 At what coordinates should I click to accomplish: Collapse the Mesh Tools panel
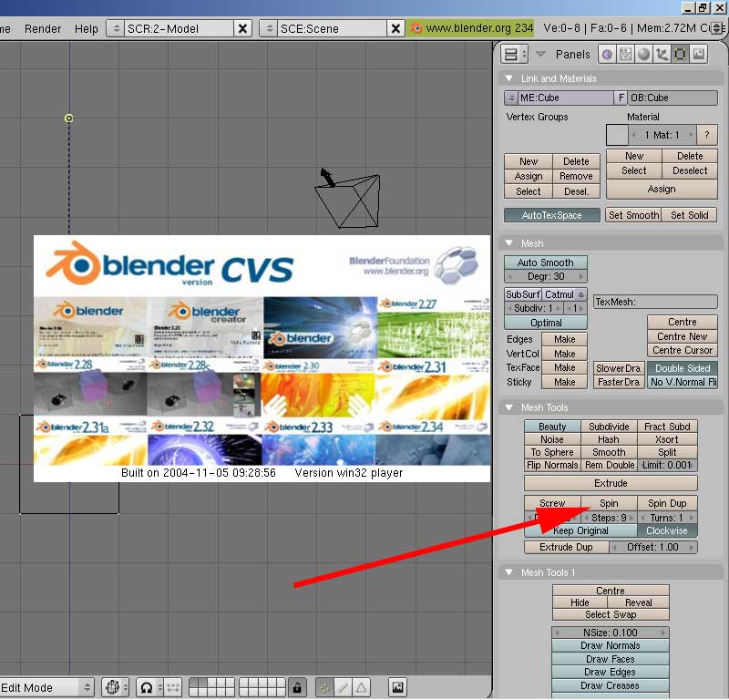tap(509, 407)
